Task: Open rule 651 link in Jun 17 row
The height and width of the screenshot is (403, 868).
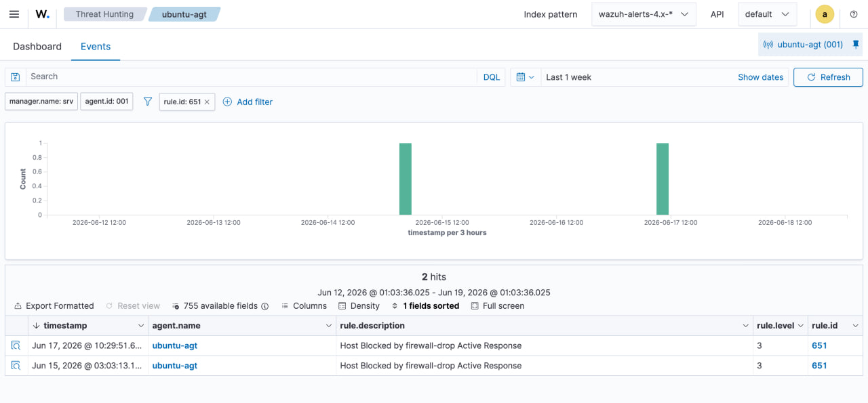Action: click(x=819, y=345)
